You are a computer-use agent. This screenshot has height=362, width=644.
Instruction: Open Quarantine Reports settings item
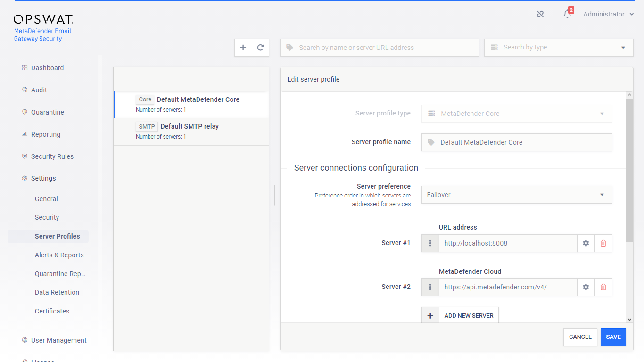point(60,274)
